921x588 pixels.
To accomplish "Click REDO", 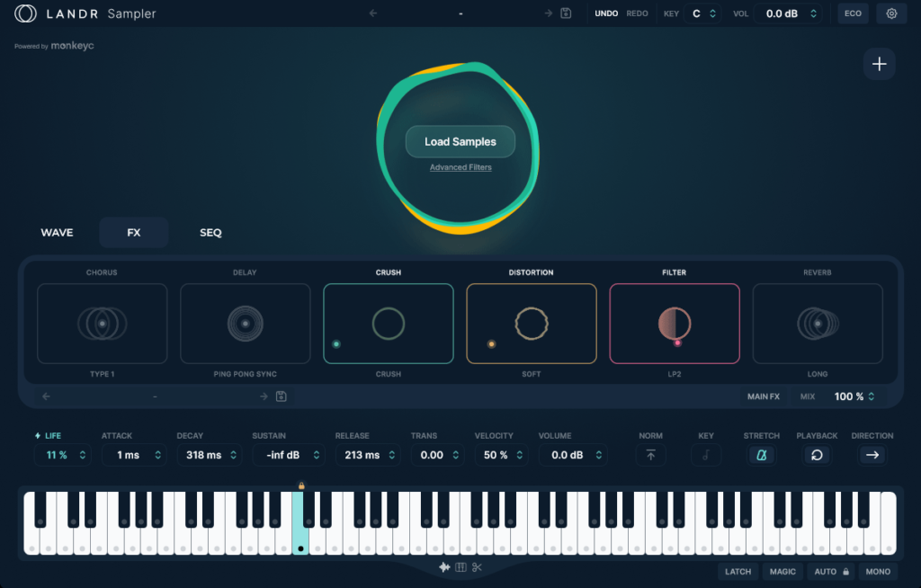I will (638, 13).
